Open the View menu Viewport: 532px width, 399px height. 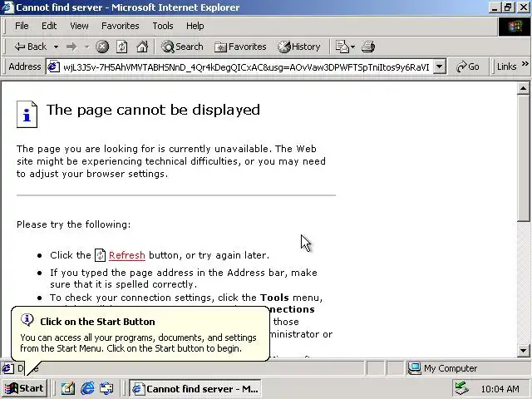point(79,26)
